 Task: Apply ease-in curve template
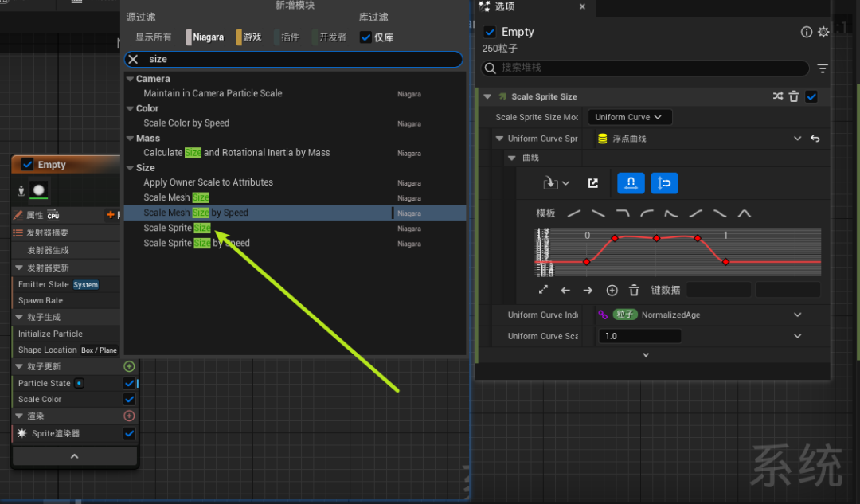647,213
